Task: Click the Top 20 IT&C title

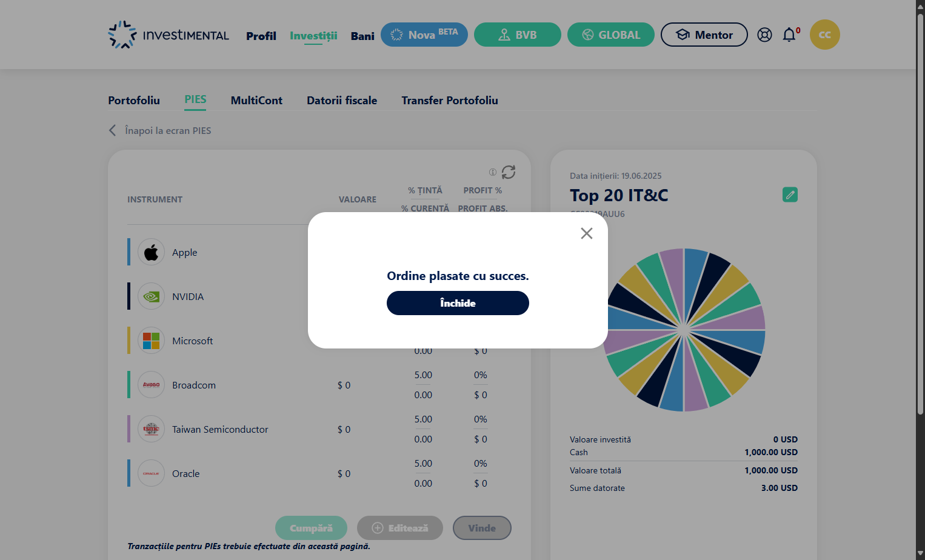Action: (x=619, y=195)
